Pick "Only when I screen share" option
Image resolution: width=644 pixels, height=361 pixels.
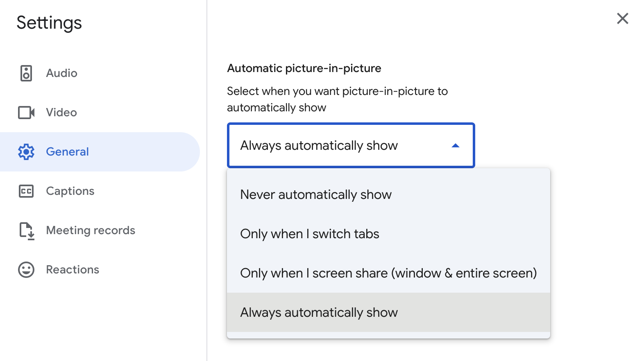tap(388, 273)
